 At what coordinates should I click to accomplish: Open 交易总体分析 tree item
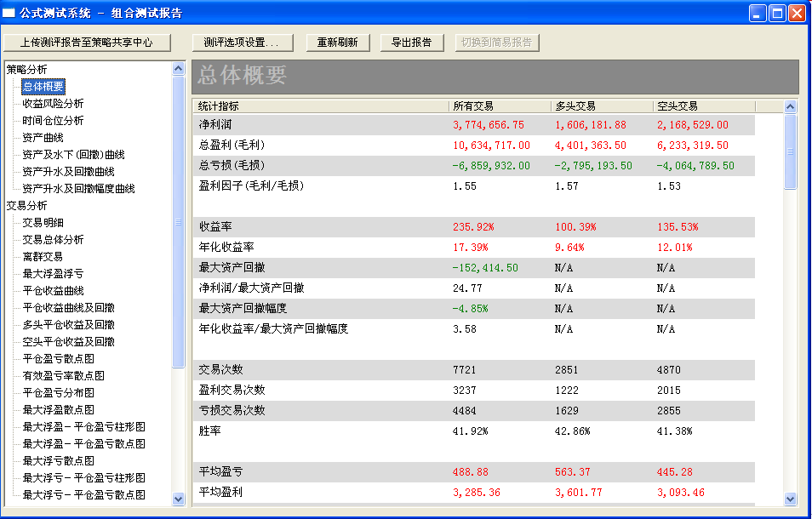click(53, 240)
